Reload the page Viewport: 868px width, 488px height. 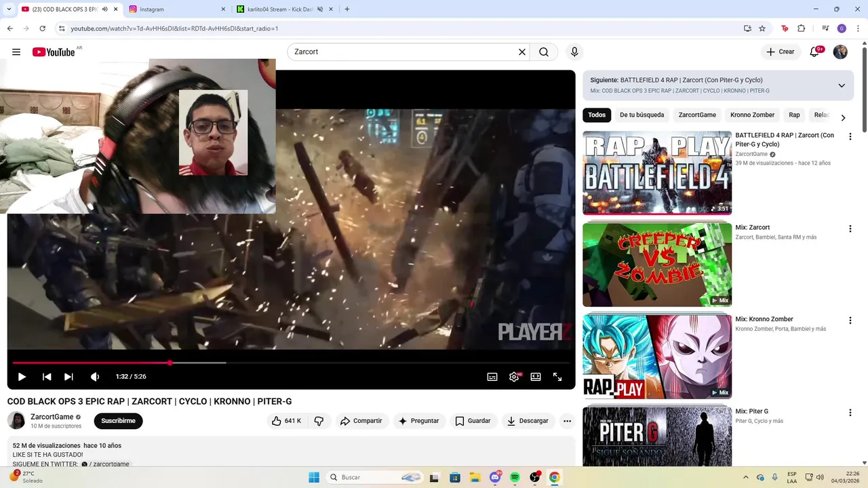tap(42, 28)
